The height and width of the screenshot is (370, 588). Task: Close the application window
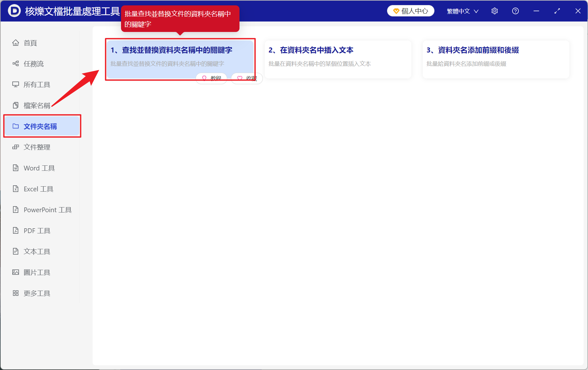click(x=578, y=11)
